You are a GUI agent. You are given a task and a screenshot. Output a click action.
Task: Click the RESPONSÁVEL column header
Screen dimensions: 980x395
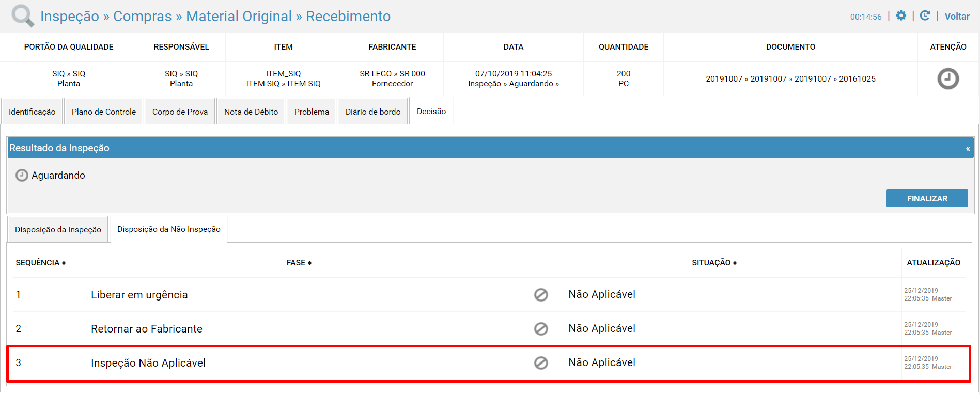coord(181,47)
